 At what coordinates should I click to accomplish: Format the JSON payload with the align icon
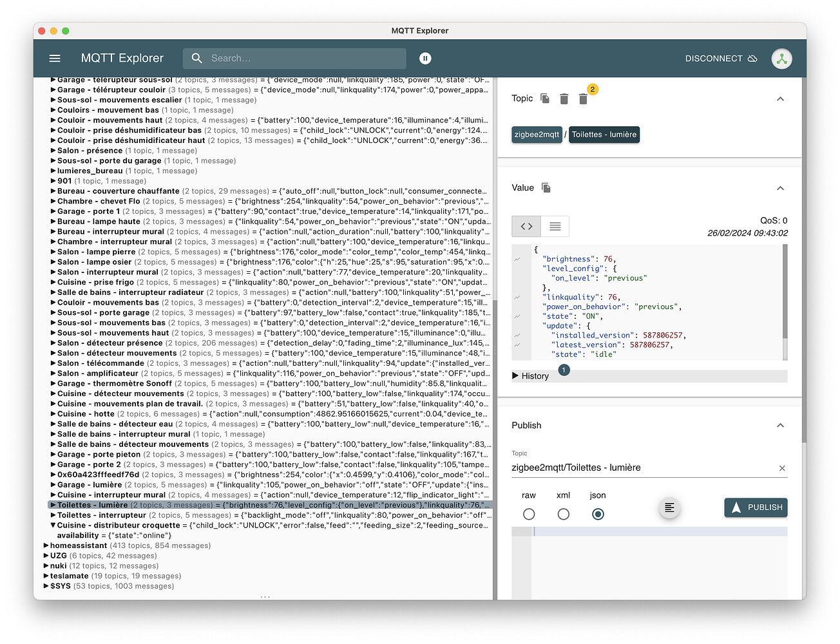pos(670,507)
